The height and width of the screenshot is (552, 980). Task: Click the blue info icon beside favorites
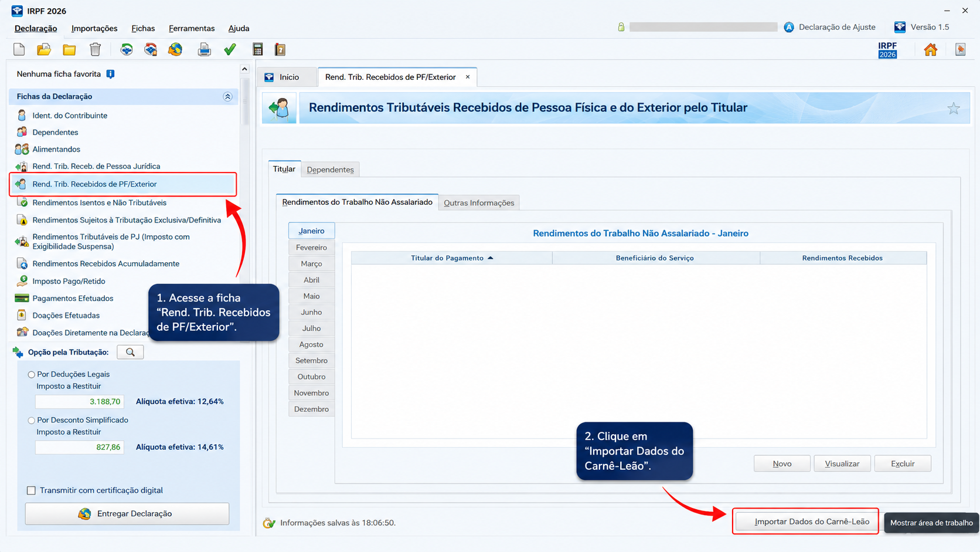pos(110,74)
